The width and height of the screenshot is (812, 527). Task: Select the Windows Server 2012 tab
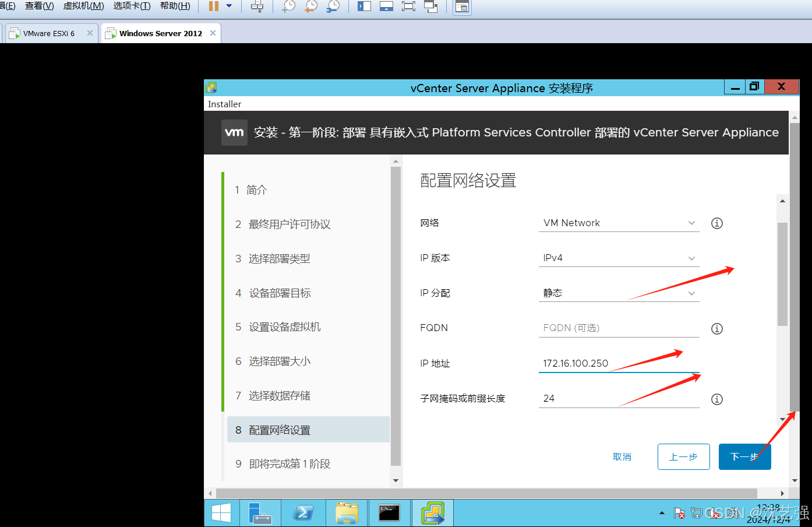(x=161, y=33)
